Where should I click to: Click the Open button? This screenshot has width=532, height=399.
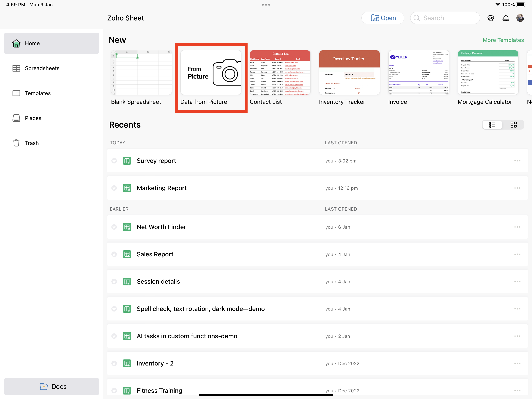point(383,18)
